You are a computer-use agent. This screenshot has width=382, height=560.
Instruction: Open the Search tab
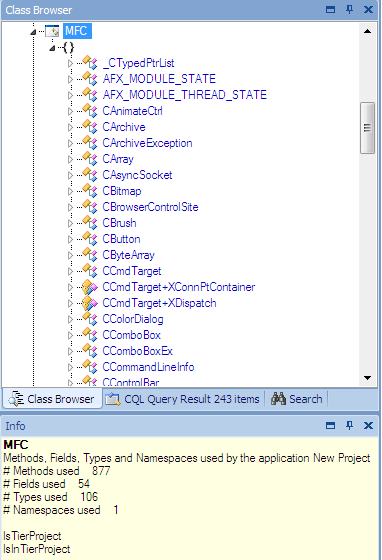coord(297,399)
